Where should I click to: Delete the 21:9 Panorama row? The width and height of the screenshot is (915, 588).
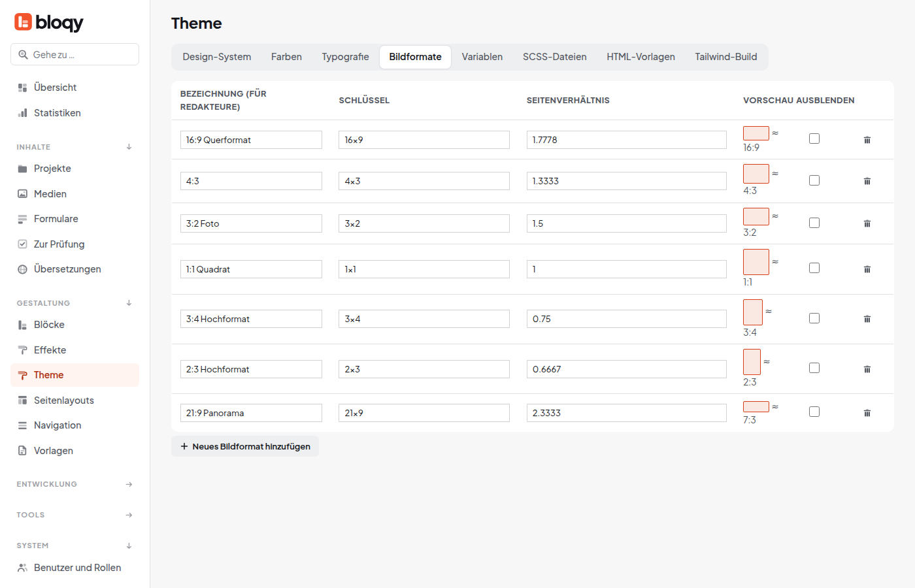point(867,413)
